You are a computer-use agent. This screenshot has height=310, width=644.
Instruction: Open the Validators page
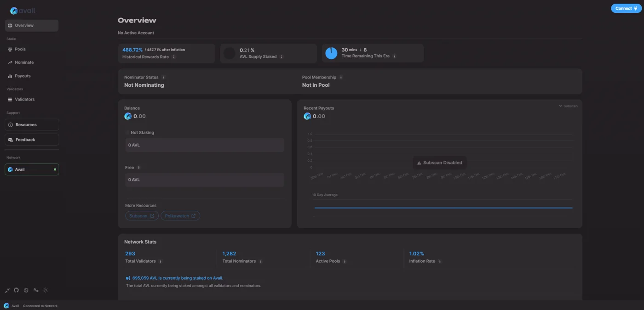tap(32, 99)
